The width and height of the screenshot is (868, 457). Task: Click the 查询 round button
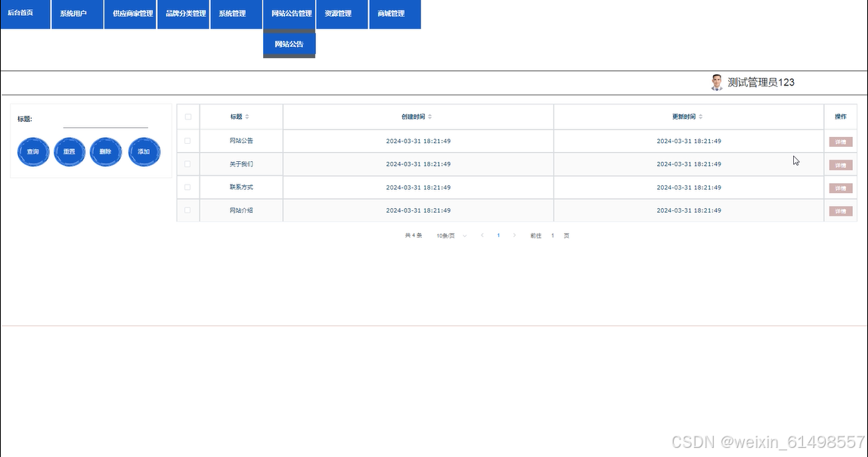coord(33,152)
